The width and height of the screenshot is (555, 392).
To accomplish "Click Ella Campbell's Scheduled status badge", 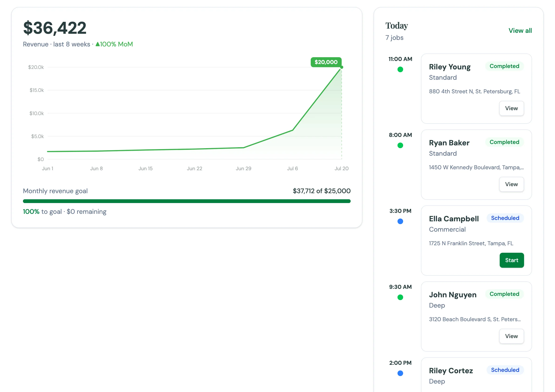I will (x=505, y=218).
